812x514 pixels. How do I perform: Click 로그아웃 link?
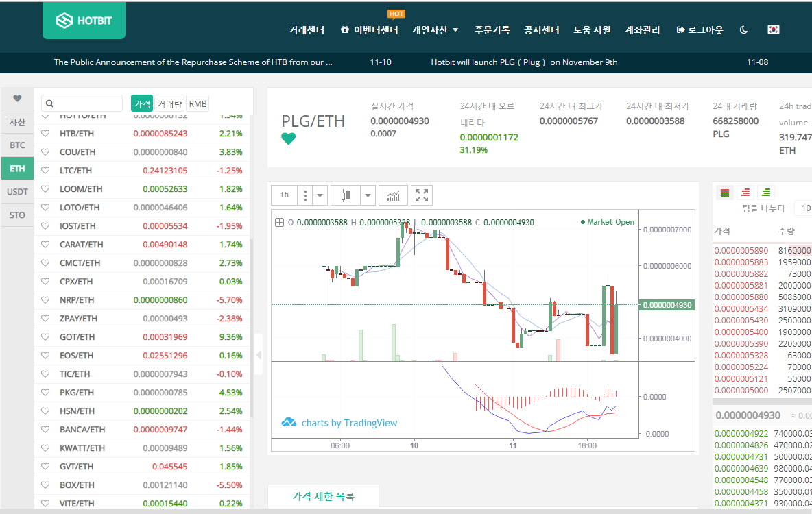700,30
